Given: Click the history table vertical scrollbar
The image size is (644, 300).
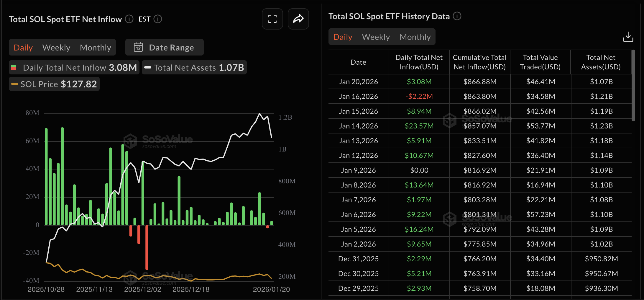Looking at the screenshot, I should click(633, 86).
